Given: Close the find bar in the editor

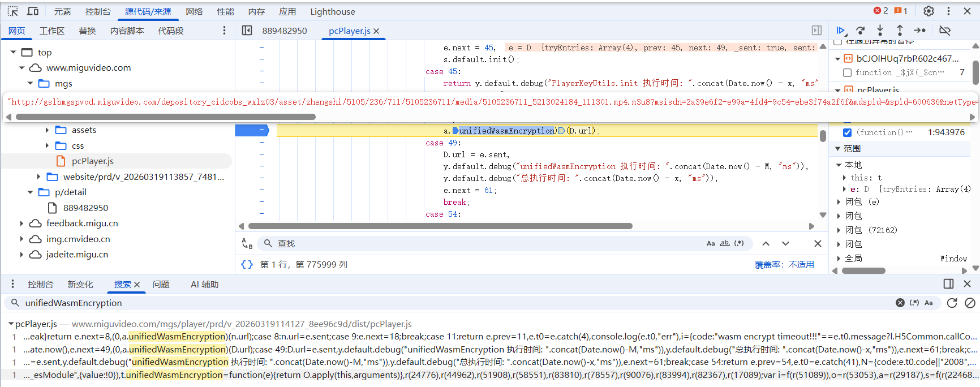Looking at the screenshot, I should (x=818, y=244).
